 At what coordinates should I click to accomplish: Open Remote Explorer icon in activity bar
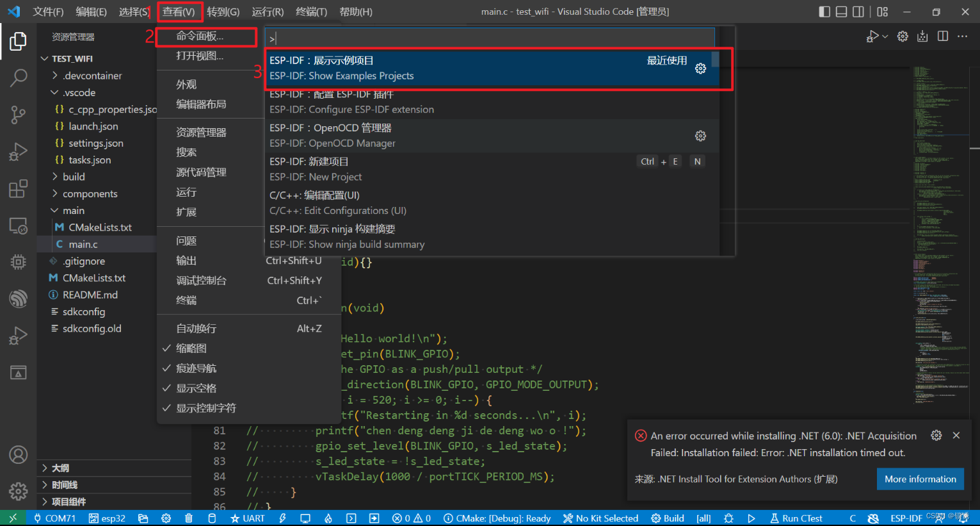(18, 226)
